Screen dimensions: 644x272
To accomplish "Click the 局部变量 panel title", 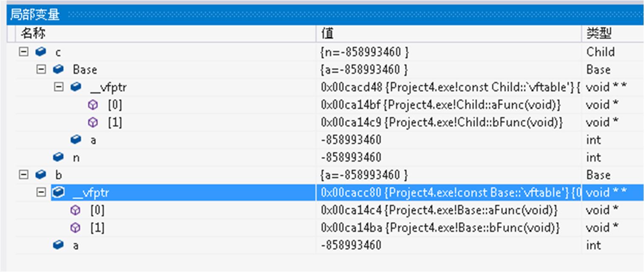I will [x=35, y=15].
